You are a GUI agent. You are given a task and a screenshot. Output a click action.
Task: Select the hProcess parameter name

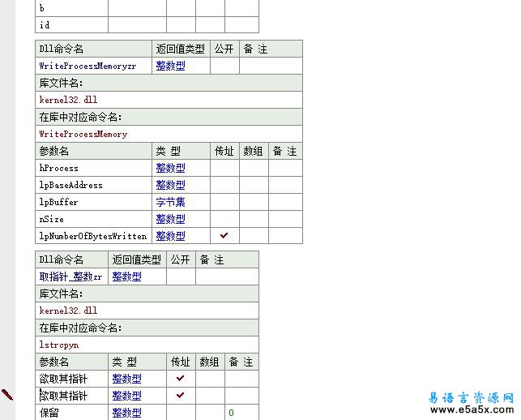59,168
